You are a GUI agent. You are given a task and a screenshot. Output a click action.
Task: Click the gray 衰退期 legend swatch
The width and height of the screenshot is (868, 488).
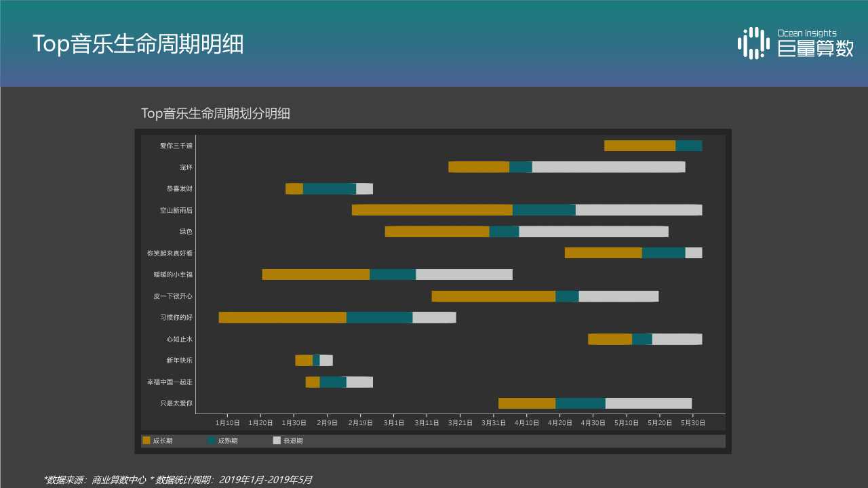(x=276, y=441)
